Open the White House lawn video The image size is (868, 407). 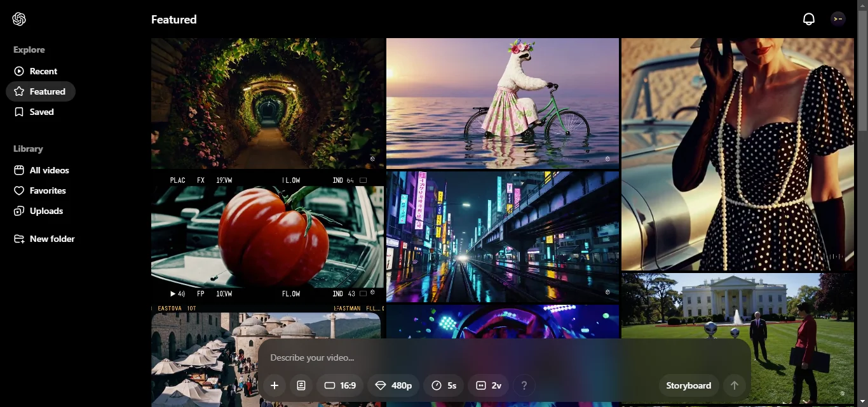click(x=738, y=339)
